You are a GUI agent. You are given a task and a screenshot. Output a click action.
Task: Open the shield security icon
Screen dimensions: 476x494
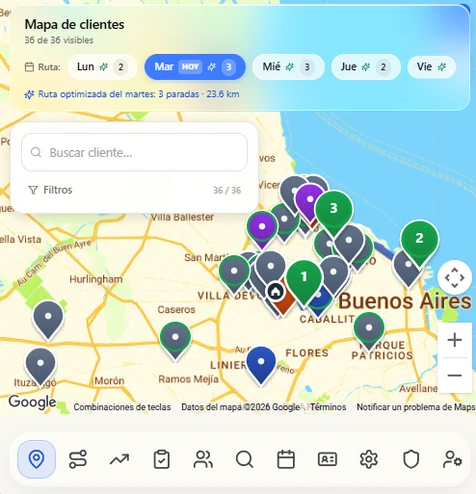click(411, 459)
